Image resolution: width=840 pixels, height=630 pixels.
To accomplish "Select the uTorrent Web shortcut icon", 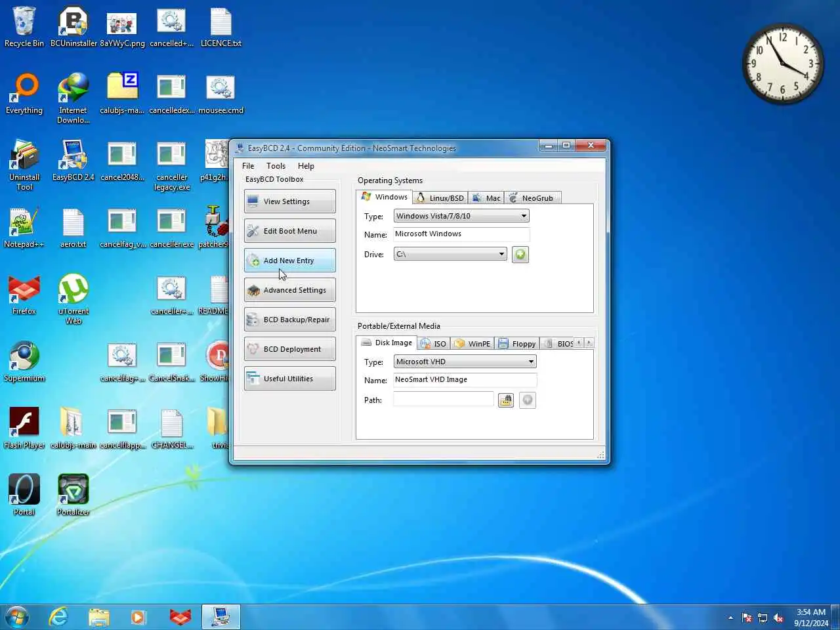I will [73, 299].
